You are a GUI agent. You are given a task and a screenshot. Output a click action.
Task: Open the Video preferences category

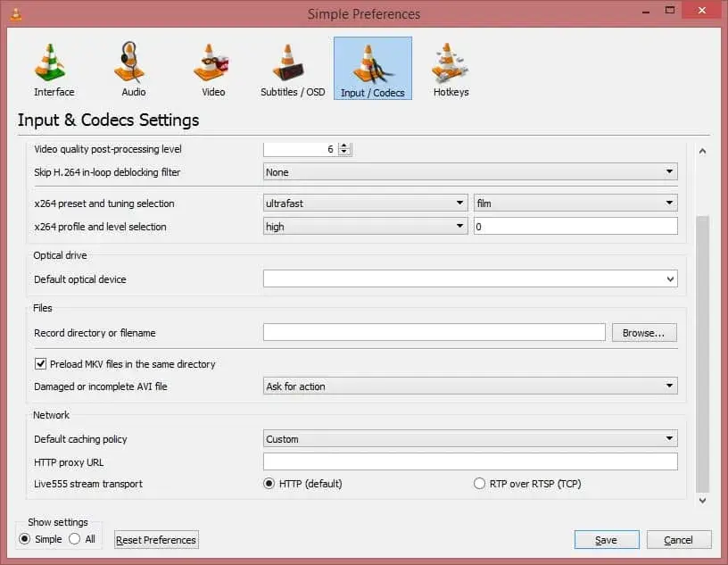(213, 69)
